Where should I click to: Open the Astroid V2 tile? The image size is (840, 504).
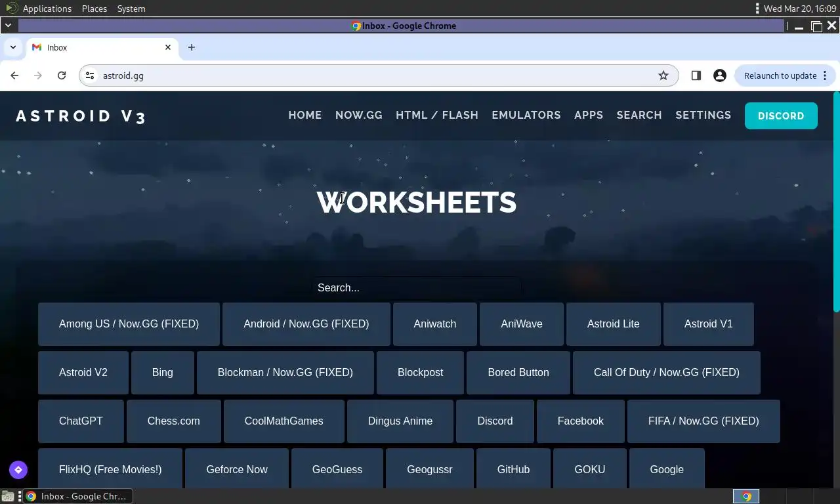click(83, 372)
